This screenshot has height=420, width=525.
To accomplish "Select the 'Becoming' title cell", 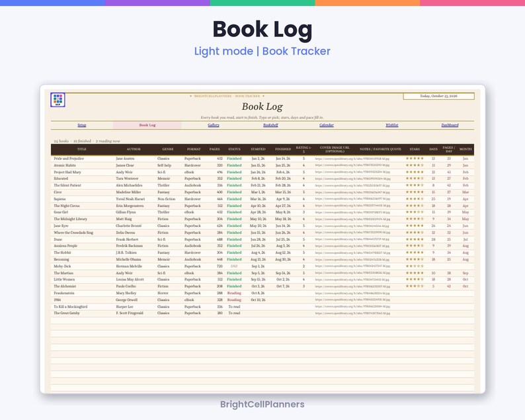I will (x=61, y=259).
